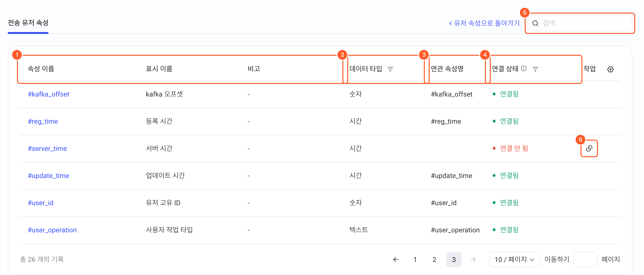Click the link icon for #server_time row
The width and height of the screenshot is (644, 275).
[589, 148]
